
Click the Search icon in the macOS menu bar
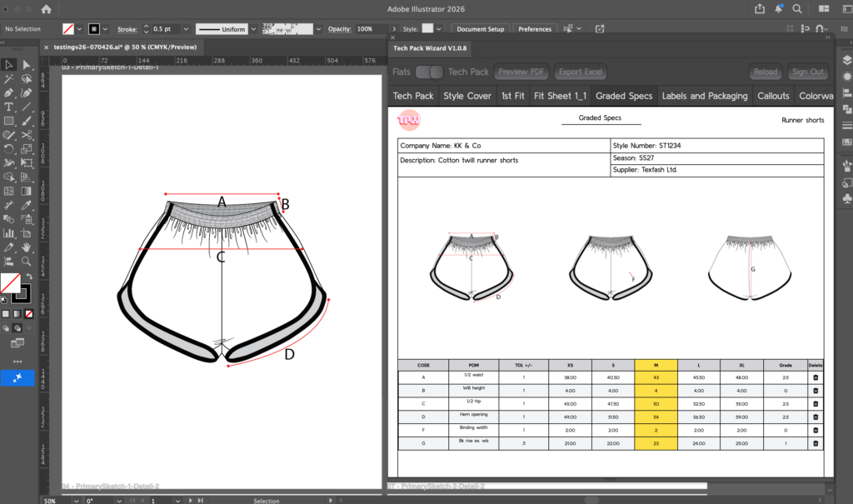[x=796, y=8]
